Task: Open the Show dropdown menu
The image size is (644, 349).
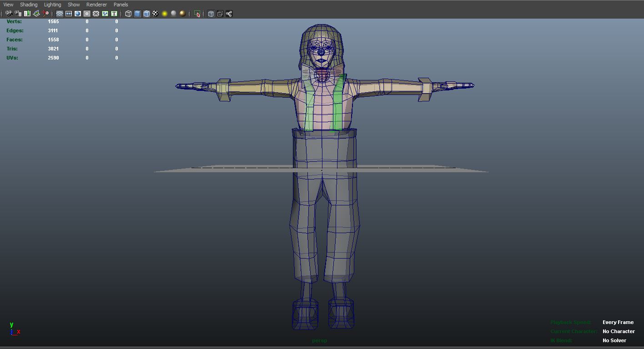Action: pos(74,5)
